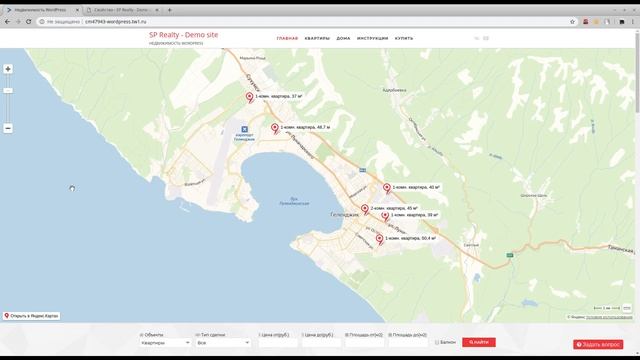Click the 1-комн. квартира, 50,4 м² label

410,238
